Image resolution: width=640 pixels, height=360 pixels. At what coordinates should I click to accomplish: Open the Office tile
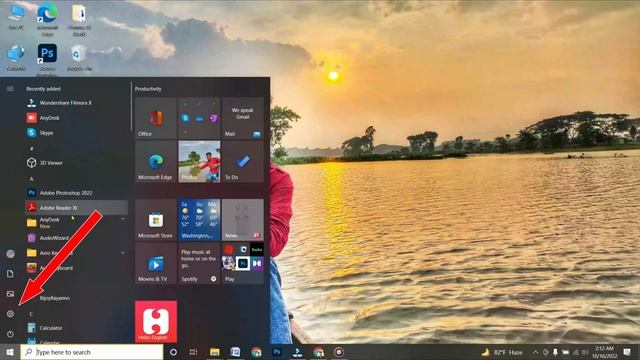tap(156, 118)
